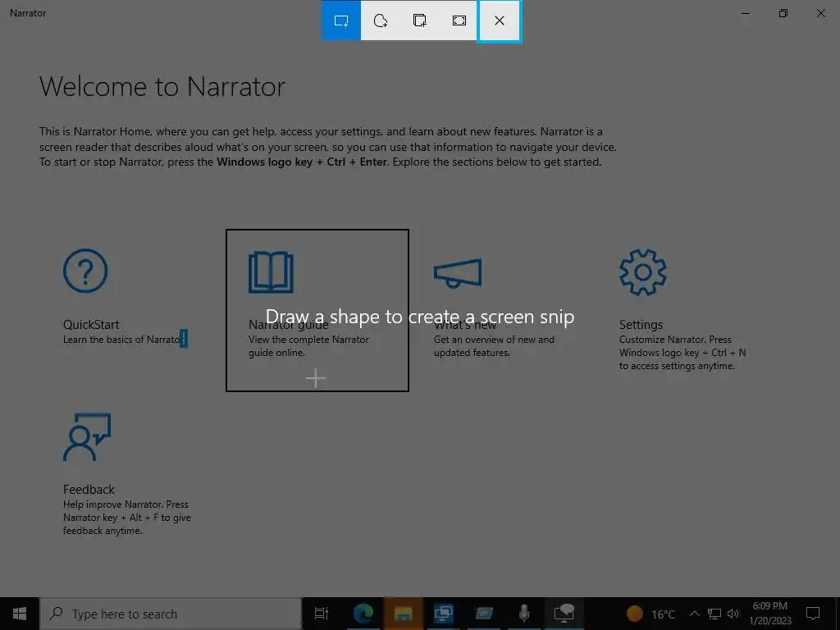Click the Narrator guide book icon
The image size is (840, 630).
[271, 272]
